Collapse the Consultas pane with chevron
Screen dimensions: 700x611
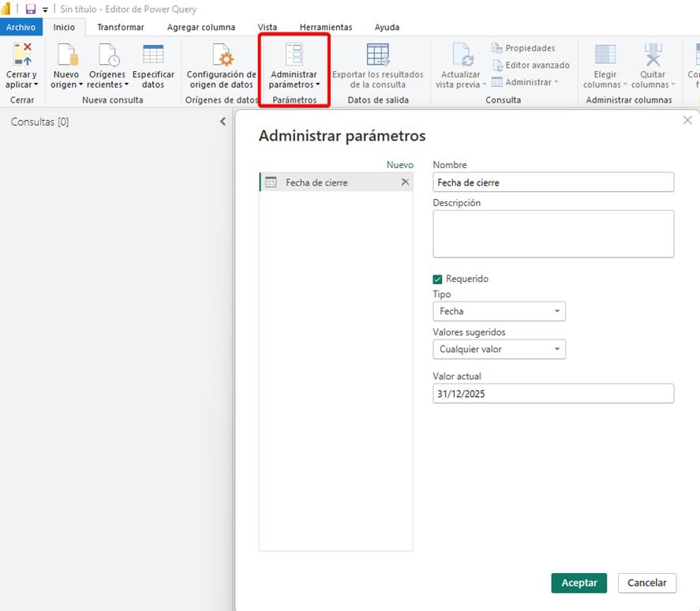coord(223,122)
